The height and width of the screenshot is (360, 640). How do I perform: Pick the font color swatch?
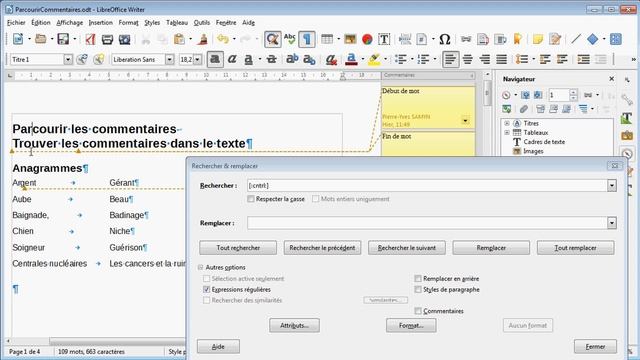(351, 60)
